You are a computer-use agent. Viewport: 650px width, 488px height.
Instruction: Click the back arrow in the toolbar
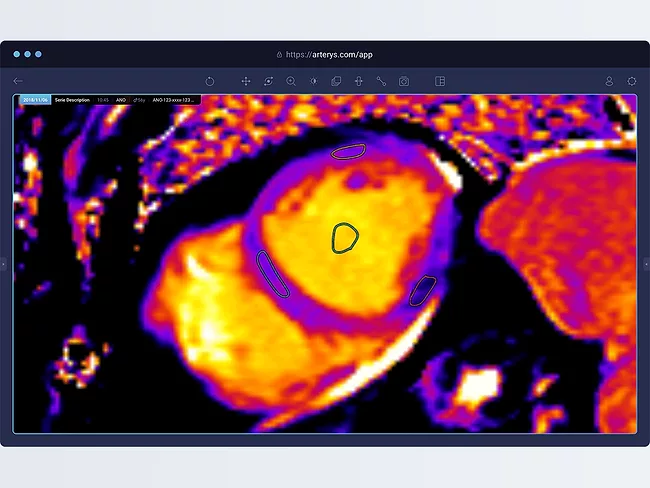tap(18, 81)
